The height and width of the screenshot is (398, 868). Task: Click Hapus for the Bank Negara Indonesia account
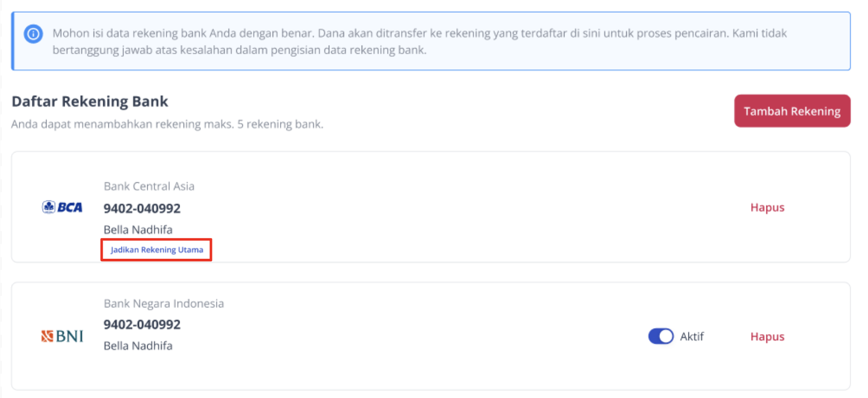tap(767, 337)
